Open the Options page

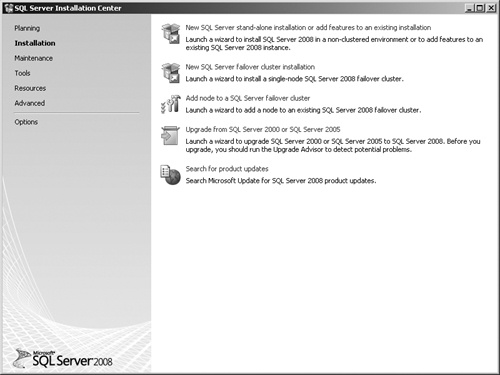(x=26, y=122)
